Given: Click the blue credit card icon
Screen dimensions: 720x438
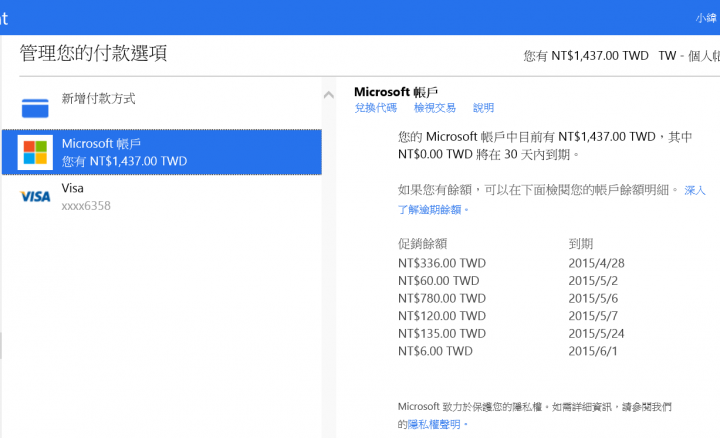Looking at the screenshot, I should [35, 108].
